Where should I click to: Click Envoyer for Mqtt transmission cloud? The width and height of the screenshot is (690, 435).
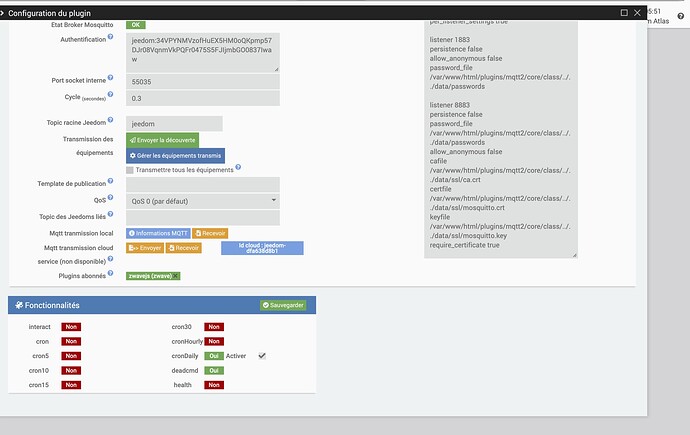(145, 248)
